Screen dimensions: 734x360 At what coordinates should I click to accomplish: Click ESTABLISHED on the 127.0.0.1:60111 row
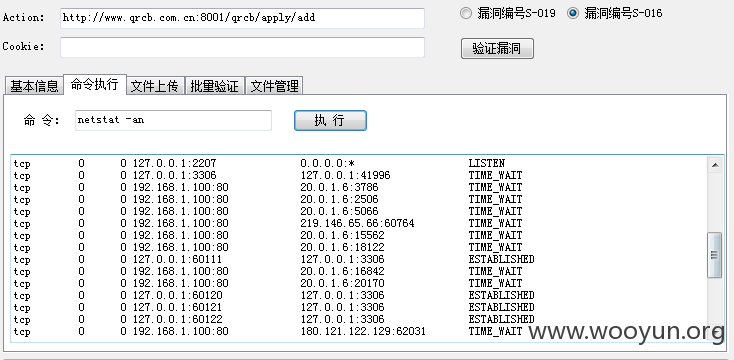click(x=501, y=260)
